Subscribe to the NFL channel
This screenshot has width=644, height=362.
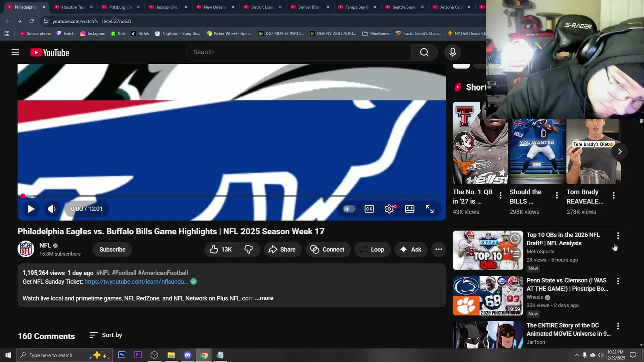pyautogui.click(x=112, y=249)
